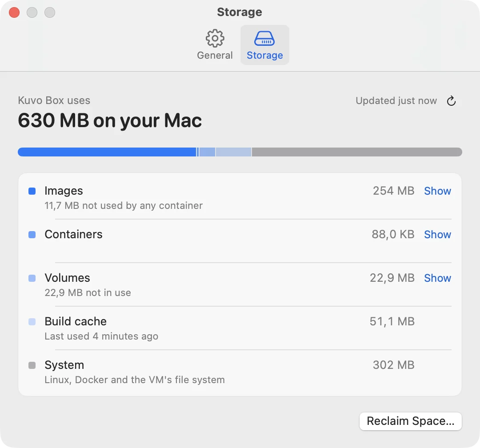
Task: Click the Volumes color swatch
Action: [32, 278]
